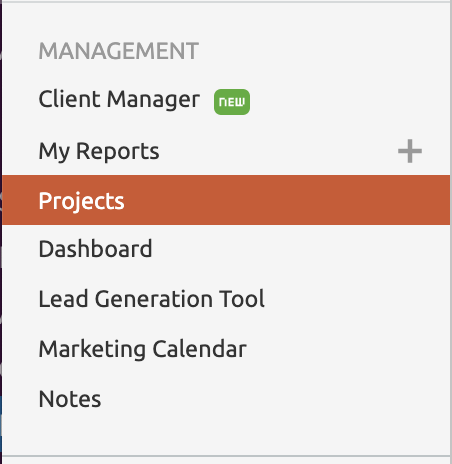Open the Client Manager page

tap(119, 99)
